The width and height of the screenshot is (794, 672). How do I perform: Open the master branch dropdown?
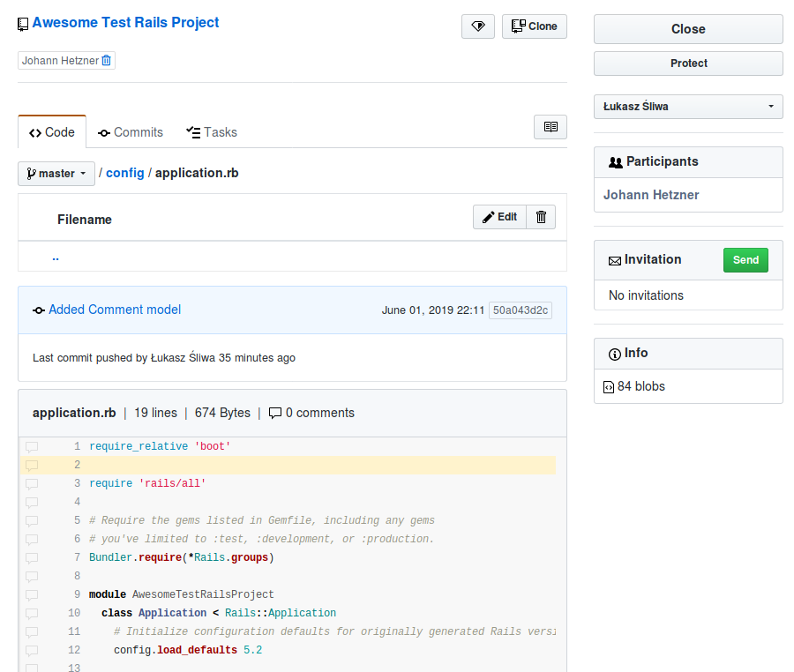56,174
